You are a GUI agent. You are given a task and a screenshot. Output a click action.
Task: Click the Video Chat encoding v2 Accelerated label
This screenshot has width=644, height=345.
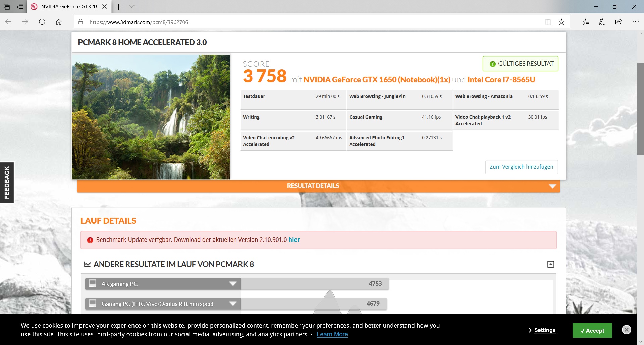(x=269, y=141)
